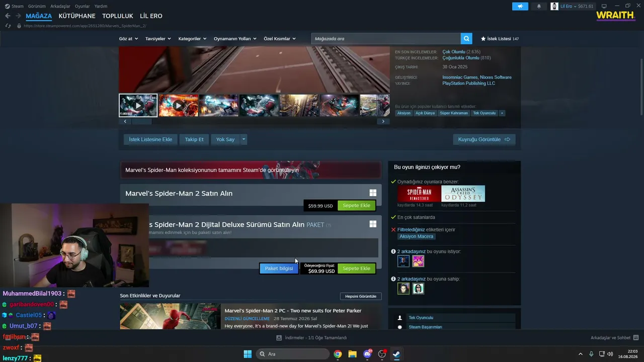Image resolution: width=644 pixels, height=362 pixels.
Task: Click the Süper Kahraman tag
Action: coord(454,113)
